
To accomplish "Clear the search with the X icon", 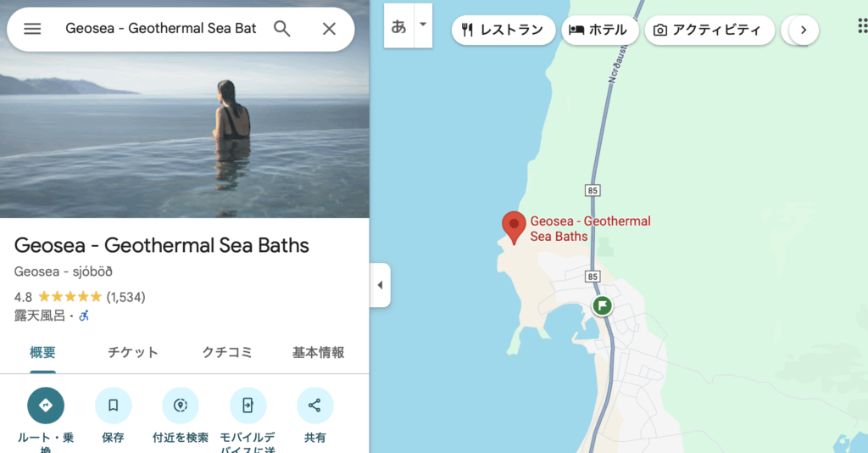I will point(329,29).
